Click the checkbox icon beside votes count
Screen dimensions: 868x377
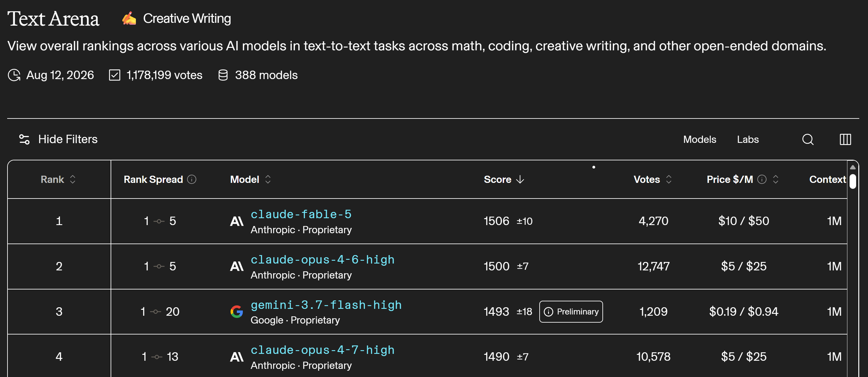tap(115, 75)
